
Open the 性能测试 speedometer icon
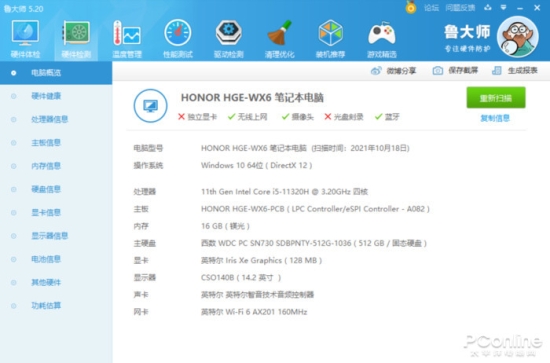[178, 33]
